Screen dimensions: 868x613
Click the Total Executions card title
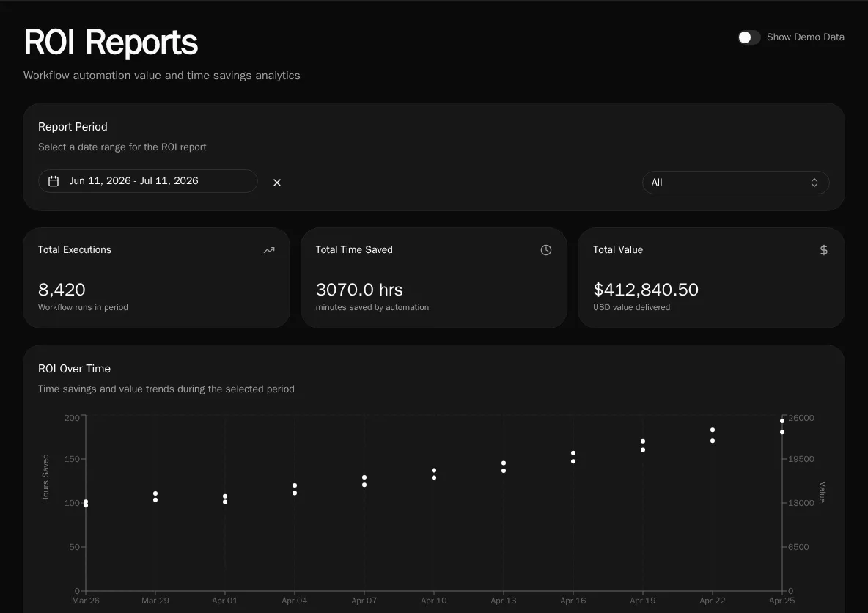[x=75, y=250]
